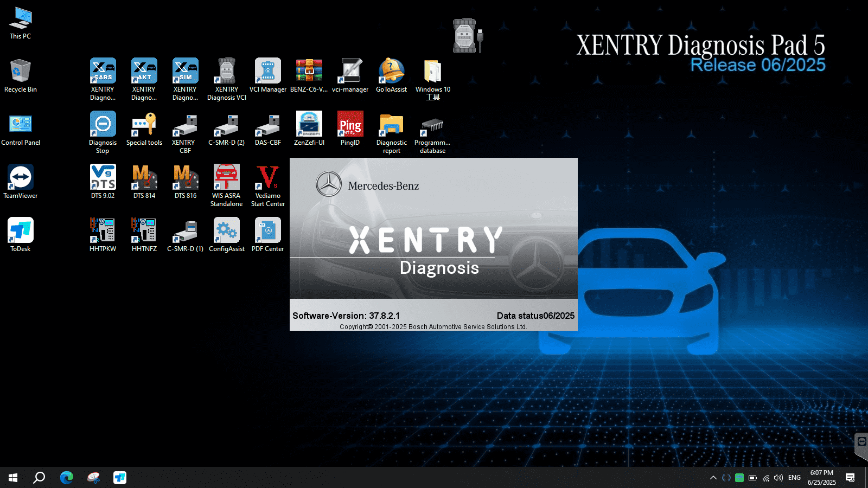868x488 pixels.
Task: Open WIS ASRA Standalone icon
Action: pyautogui.click(x=227, y=185)
